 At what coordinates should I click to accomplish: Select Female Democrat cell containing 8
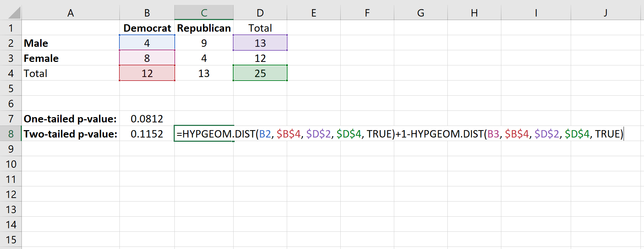coord(147,58)
